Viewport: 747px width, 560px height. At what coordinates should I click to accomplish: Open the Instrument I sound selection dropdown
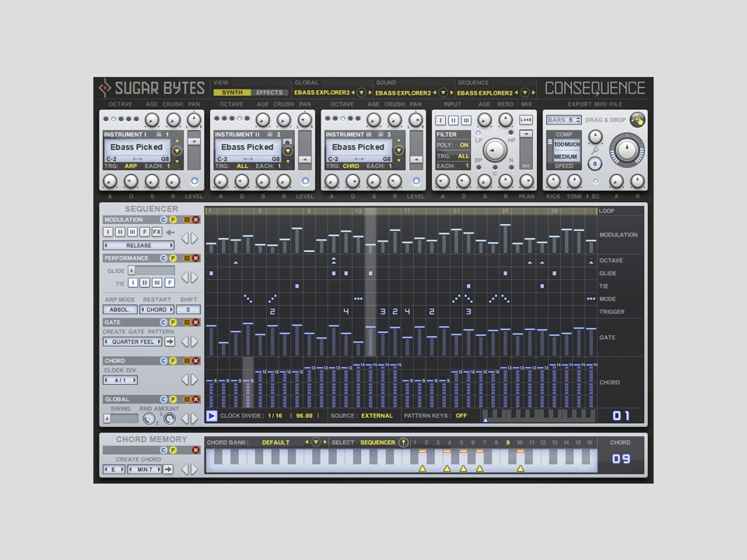tap(177, 151)
